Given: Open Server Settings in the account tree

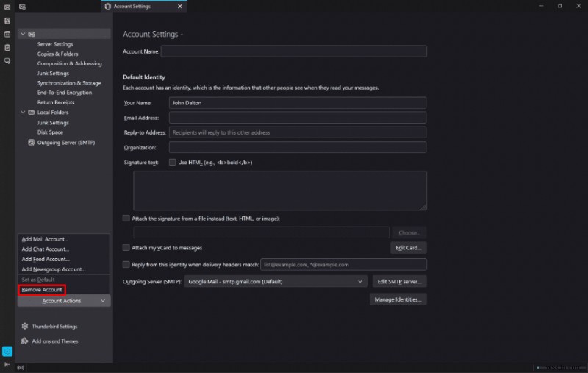Looking at the screenshot, I should [55, 44].
